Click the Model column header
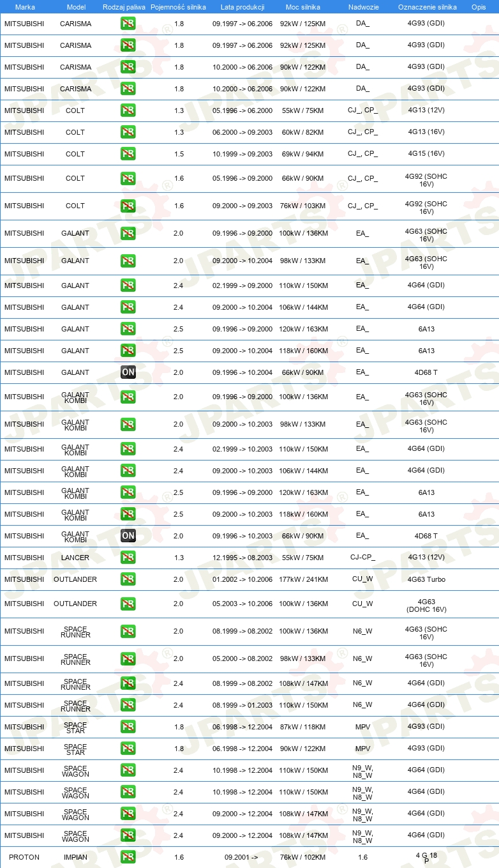The image size is (499, 868). click(76, 7)
